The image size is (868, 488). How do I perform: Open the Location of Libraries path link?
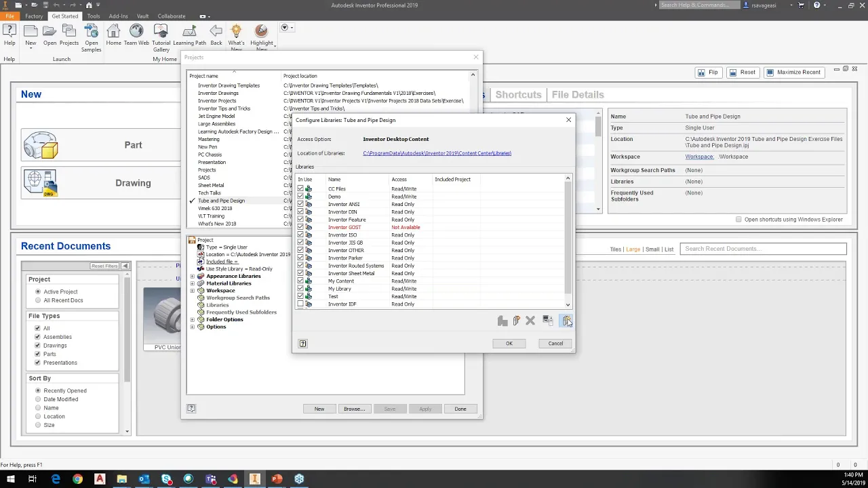[x=437, y=153]
